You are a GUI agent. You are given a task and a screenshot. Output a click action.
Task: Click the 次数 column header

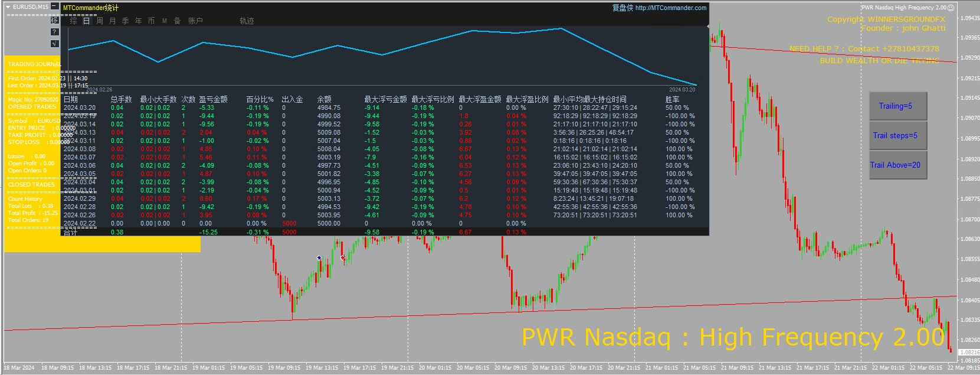coord(188,99)
